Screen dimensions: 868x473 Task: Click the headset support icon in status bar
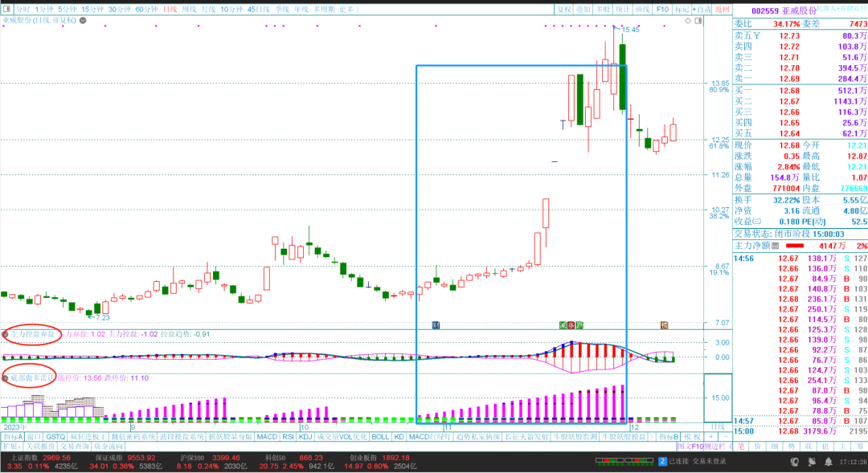pos(795,462)
